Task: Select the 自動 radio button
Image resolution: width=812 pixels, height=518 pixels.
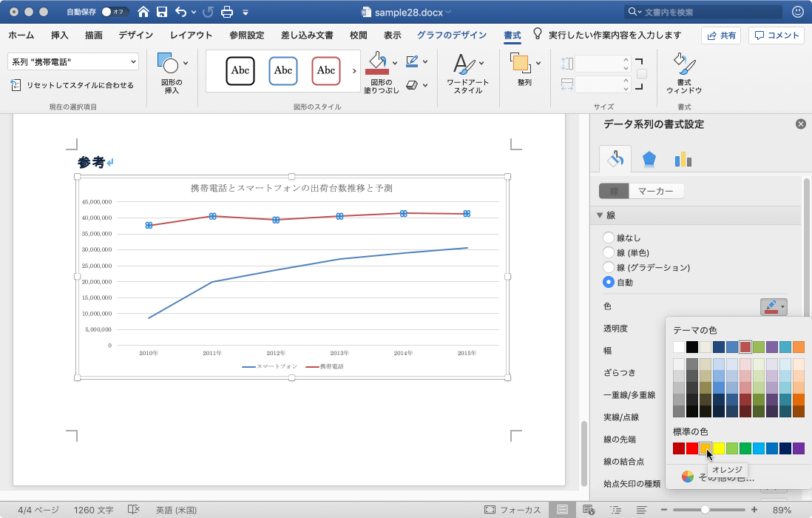Action: pos(609,283)
